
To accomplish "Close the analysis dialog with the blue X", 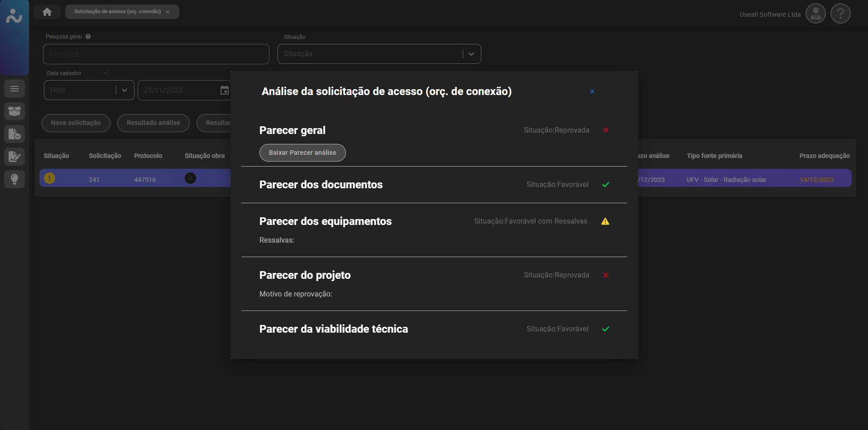I will pos(592,91).
